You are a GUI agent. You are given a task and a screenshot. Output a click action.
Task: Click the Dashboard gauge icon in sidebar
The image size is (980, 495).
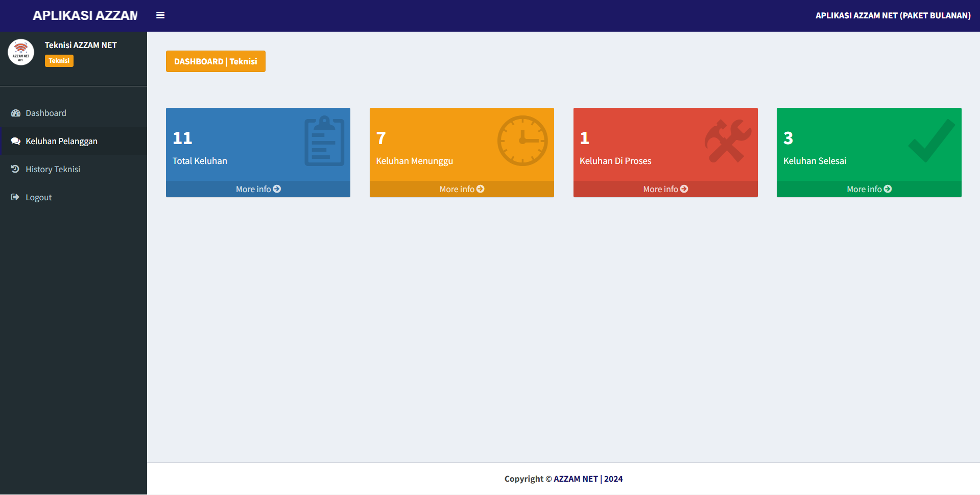(16, 113)
